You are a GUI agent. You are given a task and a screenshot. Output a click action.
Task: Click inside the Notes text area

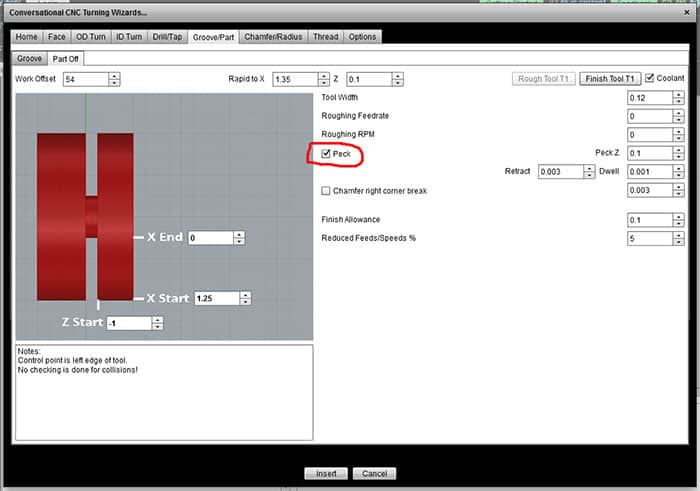point(163,400)
